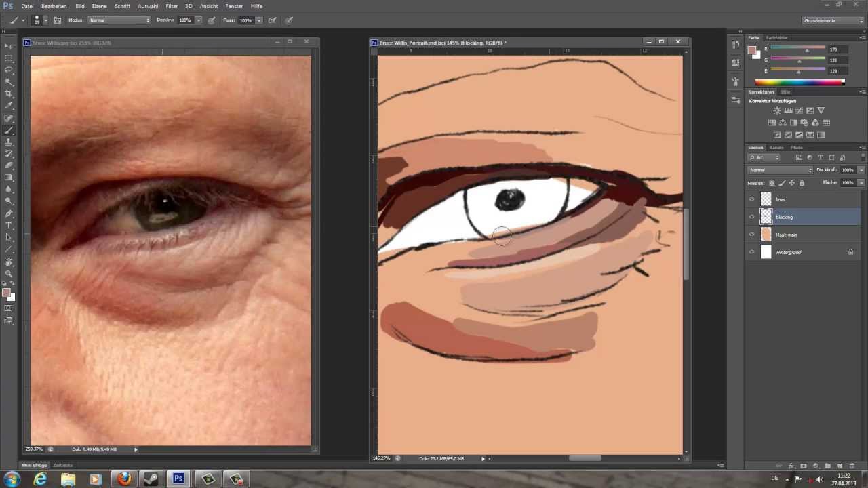Select the Gradient tool

[9, 178]
